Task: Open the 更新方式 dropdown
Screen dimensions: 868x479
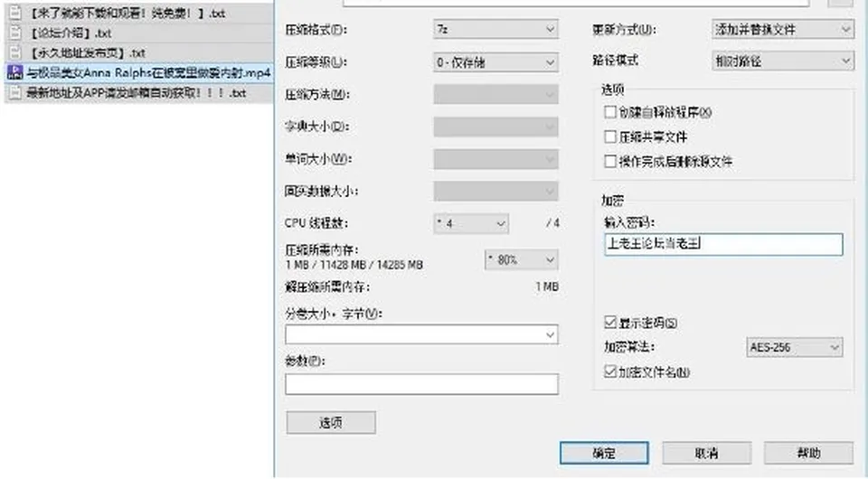Action: (782, 29)
